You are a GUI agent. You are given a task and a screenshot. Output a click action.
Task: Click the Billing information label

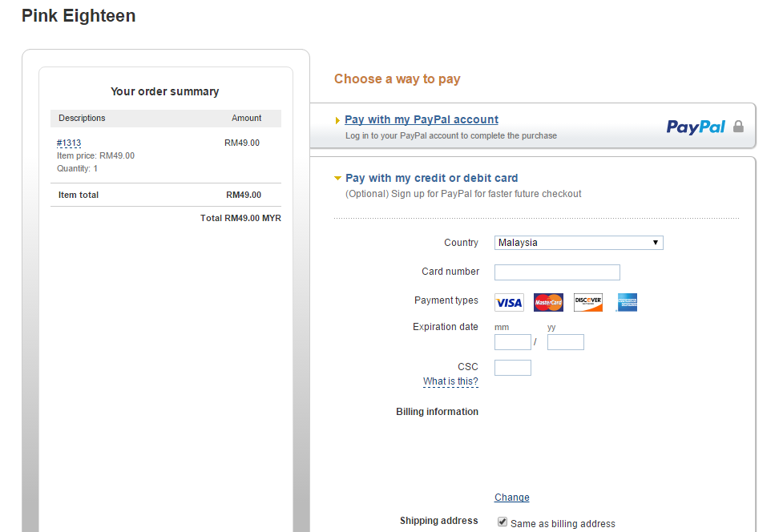click(438, 412)
